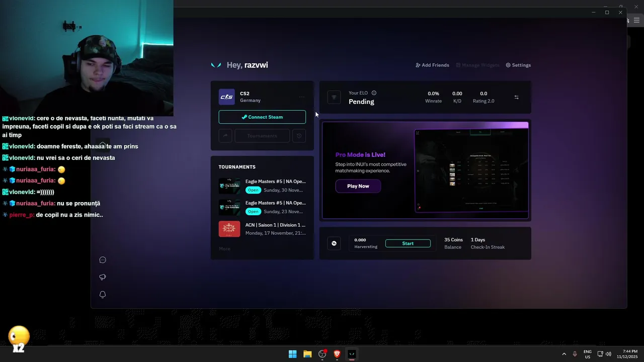Go to home via sidebar house icon

(102, 145)
